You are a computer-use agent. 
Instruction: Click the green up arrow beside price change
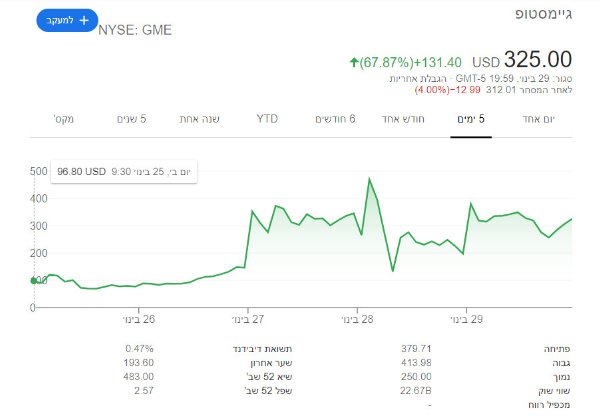point(354,62)
